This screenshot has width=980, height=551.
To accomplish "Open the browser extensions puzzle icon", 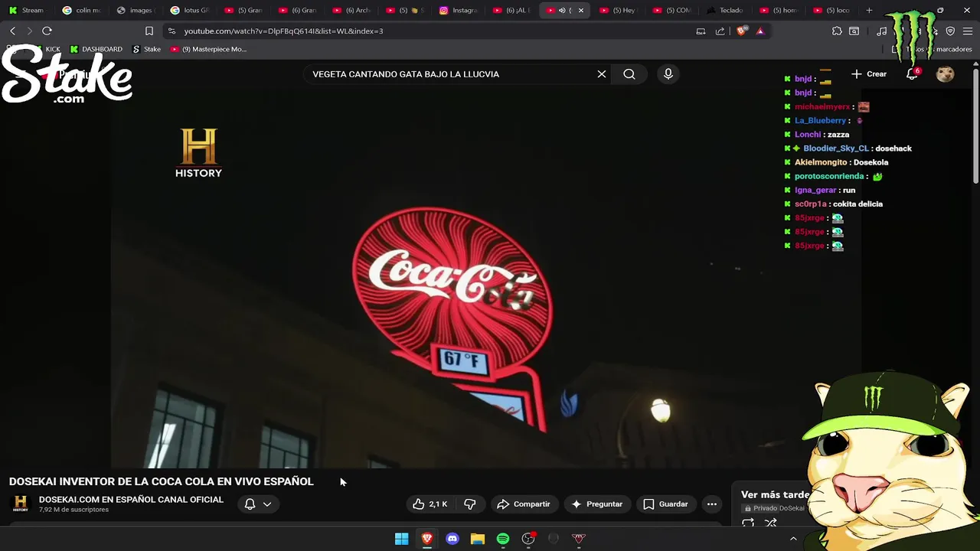I will (x=837, y=31).
